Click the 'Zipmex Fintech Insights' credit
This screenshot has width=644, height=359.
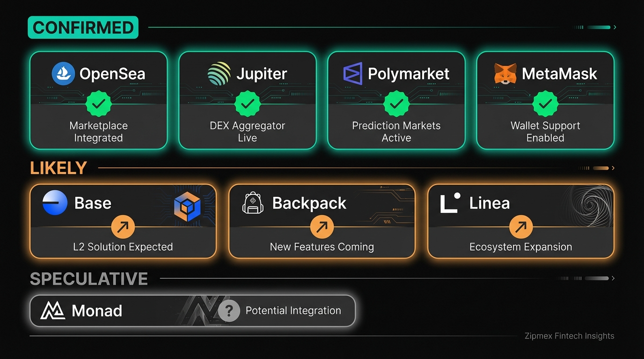pyautogui.click(x=570, y=336)
